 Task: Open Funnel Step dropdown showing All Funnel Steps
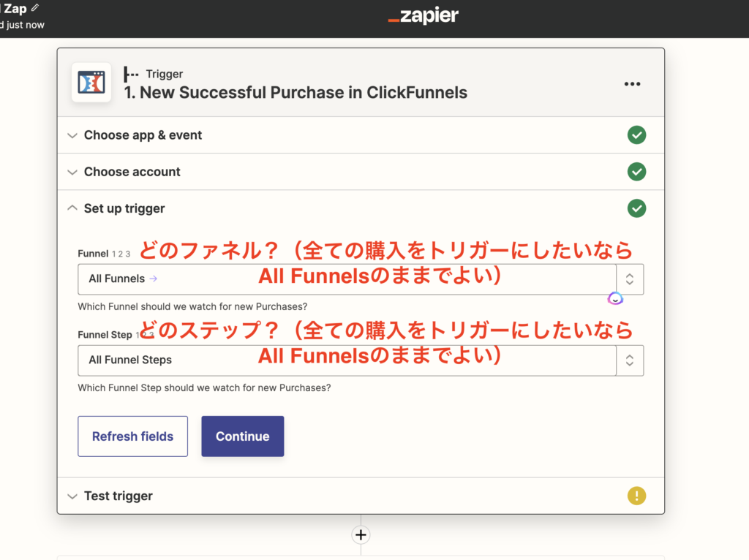[361, 360]
